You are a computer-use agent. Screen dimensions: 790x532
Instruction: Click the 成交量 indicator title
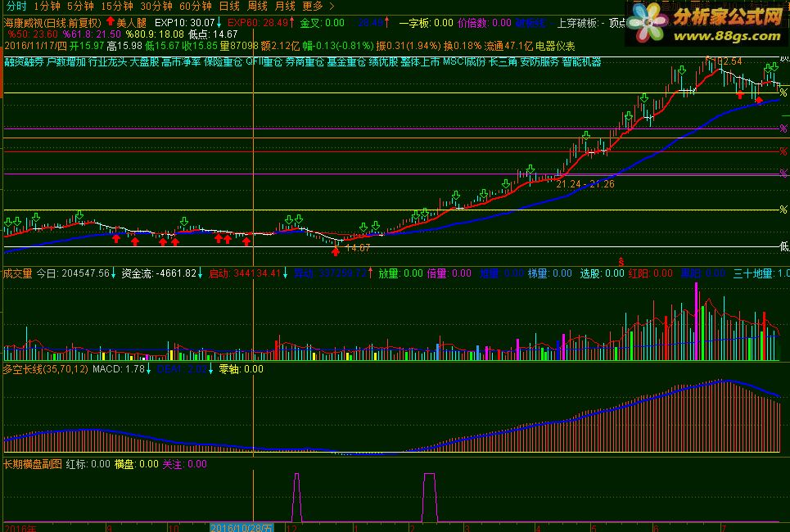pyautogui.click(x=18, y=273)
